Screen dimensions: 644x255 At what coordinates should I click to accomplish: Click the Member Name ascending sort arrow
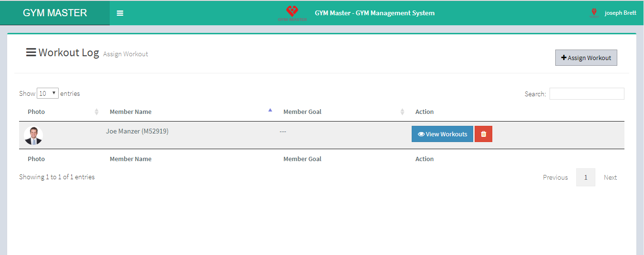point(270,111)
